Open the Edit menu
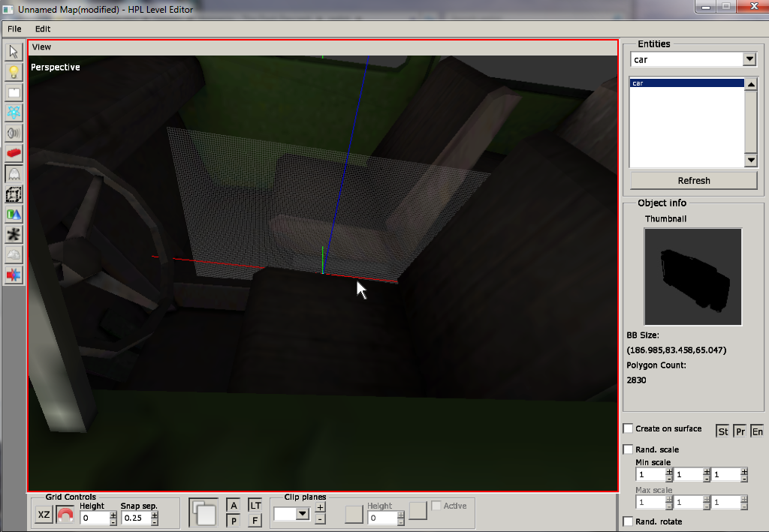 43,29
